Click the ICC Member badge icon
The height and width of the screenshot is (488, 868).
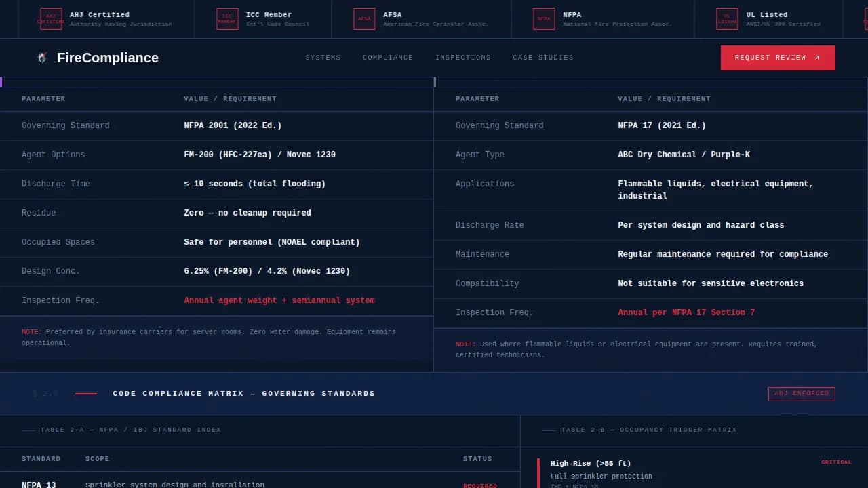pyautogui.click(x=227, y=19)
